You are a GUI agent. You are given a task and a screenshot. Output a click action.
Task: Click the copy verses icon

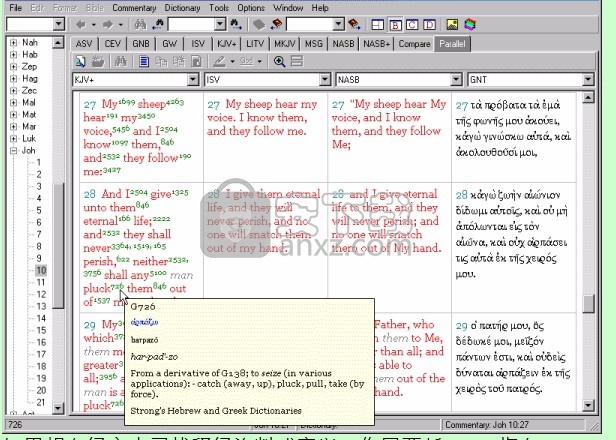pos(161,61)
